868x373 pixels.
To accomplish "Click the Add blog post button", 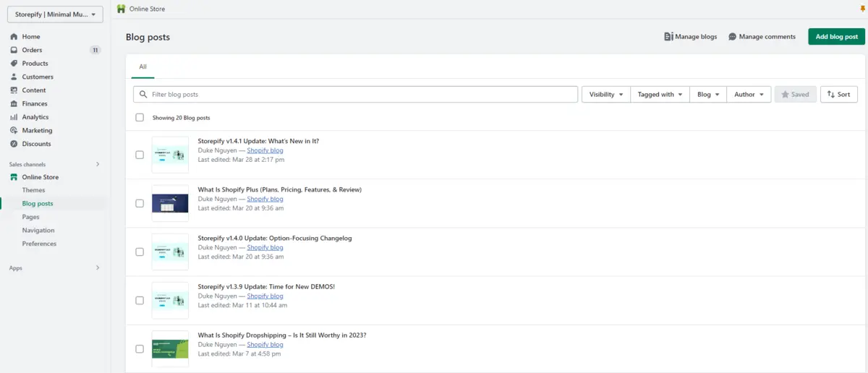I will pyautogui.click(x=836, y=37).
